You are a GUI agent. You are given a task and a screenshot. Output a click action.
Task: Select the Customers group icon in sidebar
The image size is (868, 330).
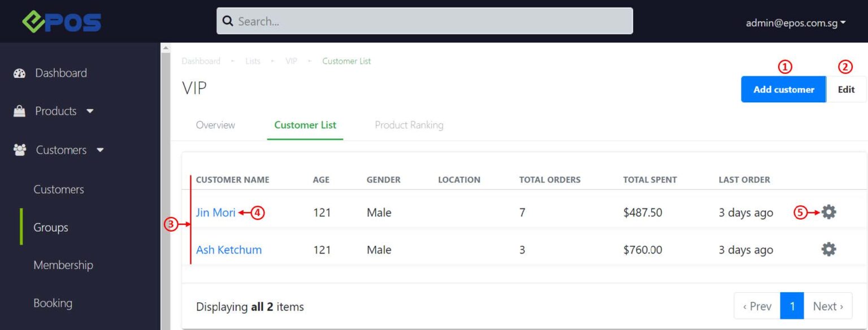[x=20, y=149]
